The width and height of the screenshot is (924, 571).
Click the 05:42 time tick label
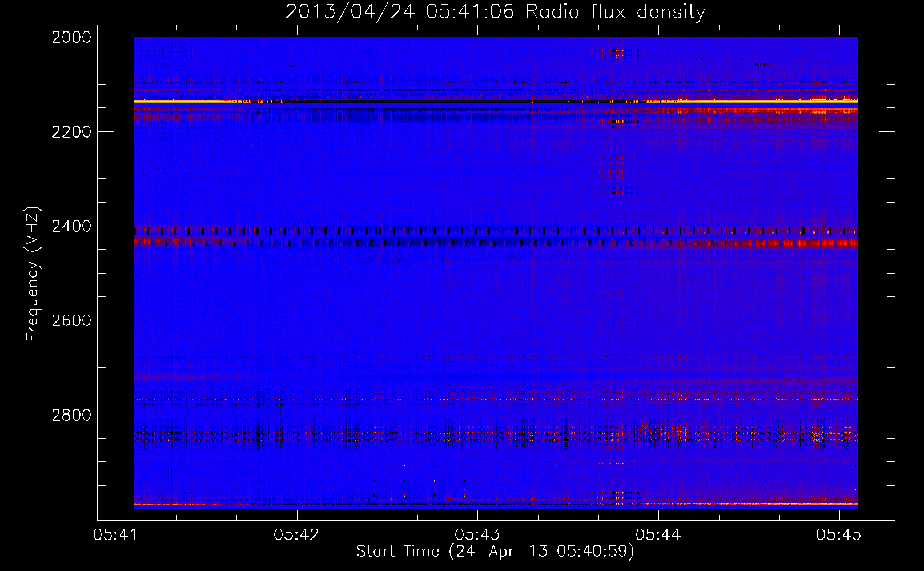296,534
